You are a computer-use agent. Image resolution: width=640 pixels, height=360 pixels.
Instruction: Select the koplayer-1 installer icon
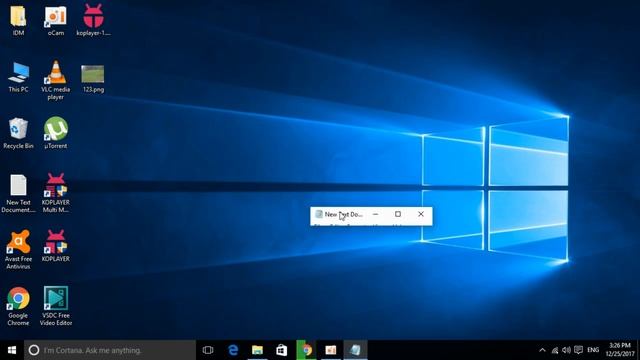(x=93, y=19)
